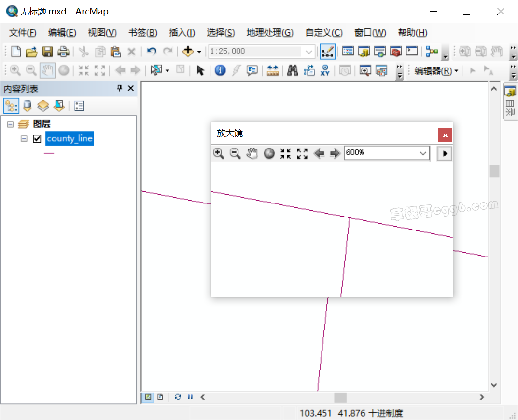Expand the 600% magnification dropdown
518x420 pixels.
click(x=423, y=153)
